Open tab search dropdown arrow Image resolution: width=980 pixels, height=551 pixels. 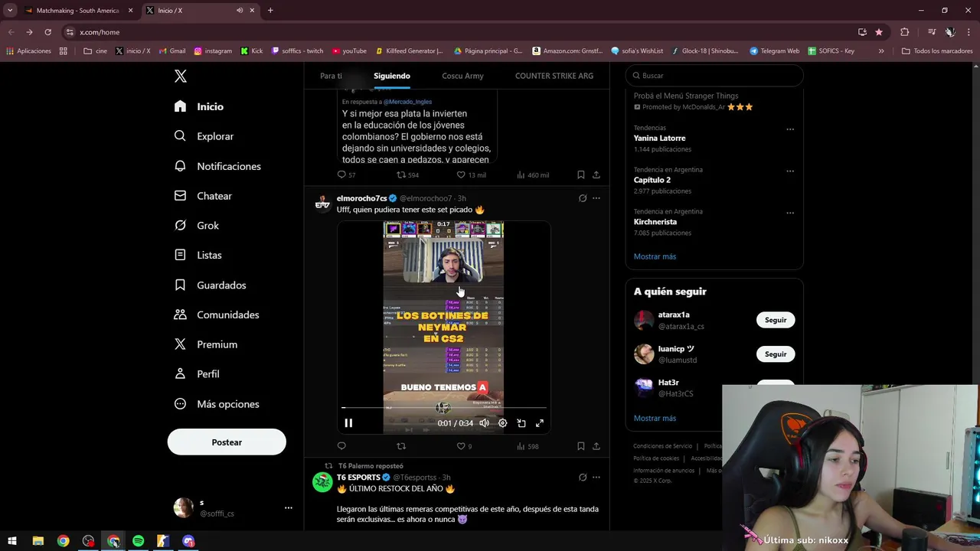(10, 11)
